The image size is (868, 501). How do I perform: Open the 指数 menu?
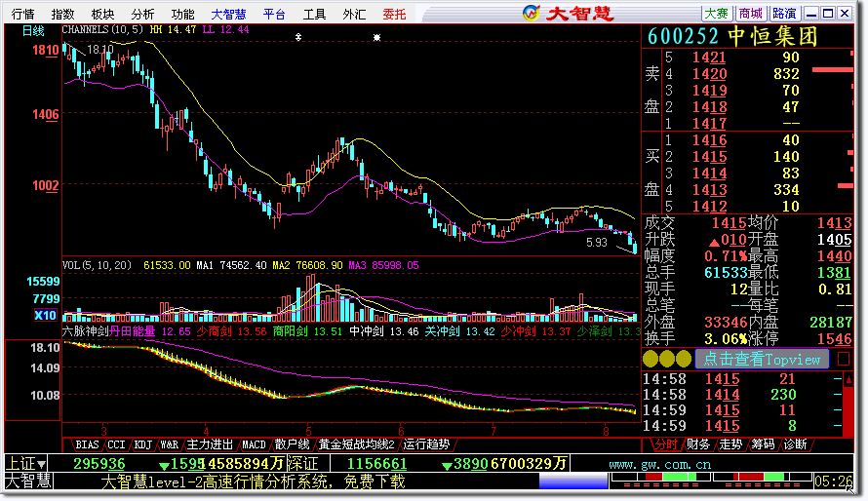62,14
